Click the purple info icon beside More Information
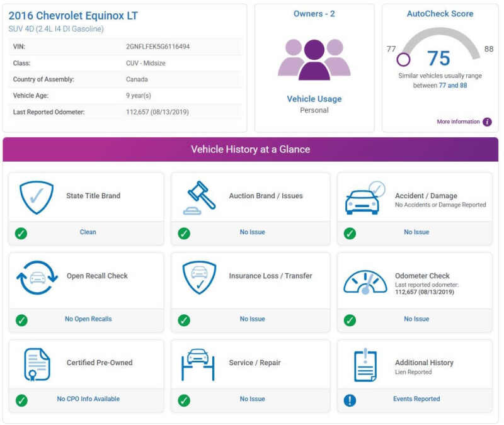The height and width of the screenshot is (425, 504). [x=487, y=122]
